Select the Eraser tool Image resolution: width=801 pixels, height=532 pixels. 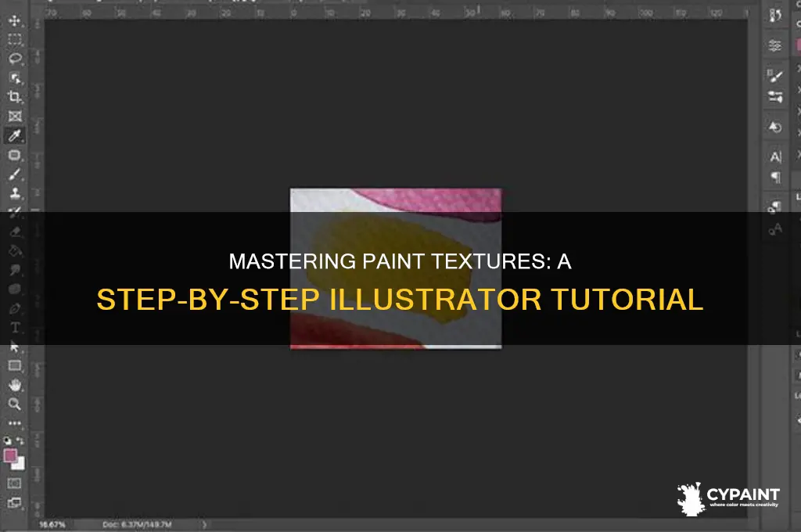14,232
